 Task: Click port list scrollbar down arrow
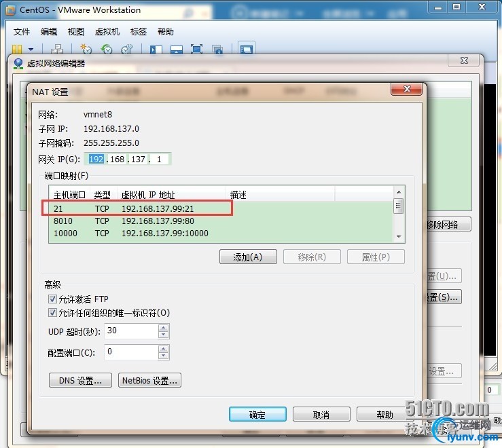399,237
